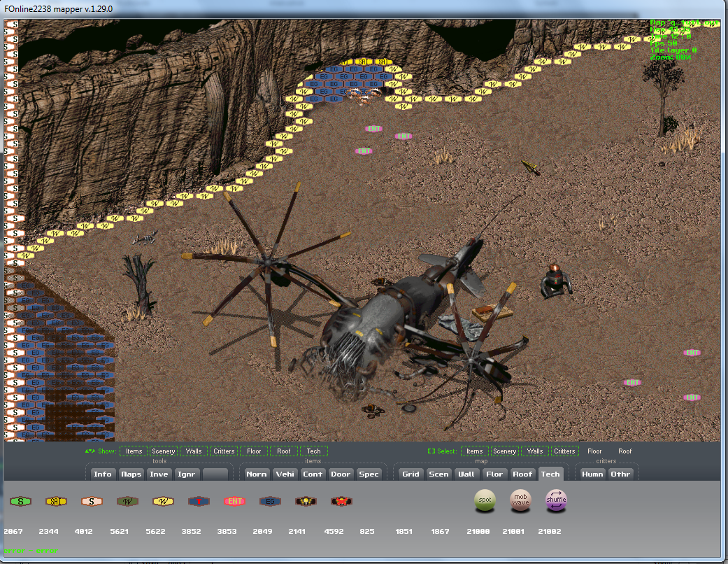The image size is (728, 564).
Task: Switch to the Maps tools tab
Action: [131, 474]
